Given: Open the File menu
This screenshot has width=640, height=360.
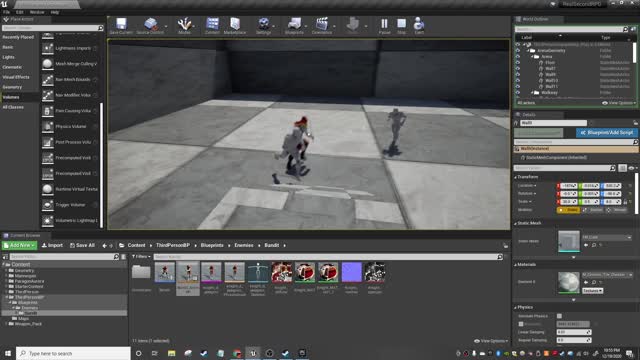Looking at the screenshot, I should point(7,12).
